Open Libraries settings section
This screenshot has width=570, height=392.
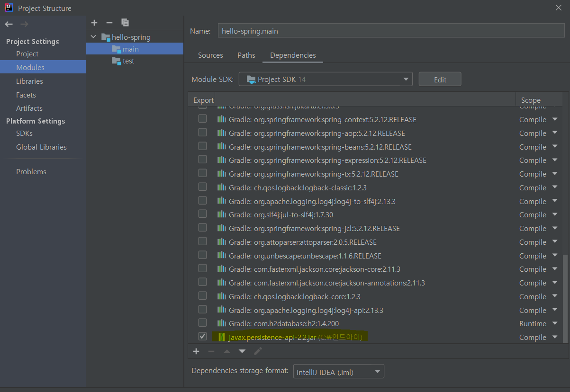pos(29,81)
